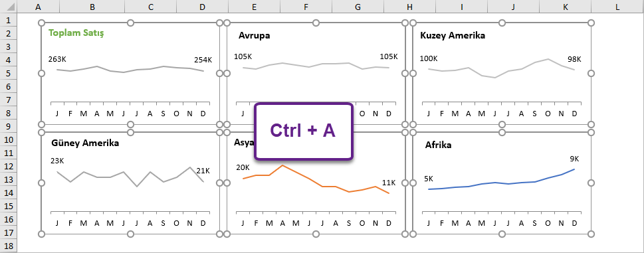Select the blue Afrika line series
The image size is (644, 253).
coord(501,183)
